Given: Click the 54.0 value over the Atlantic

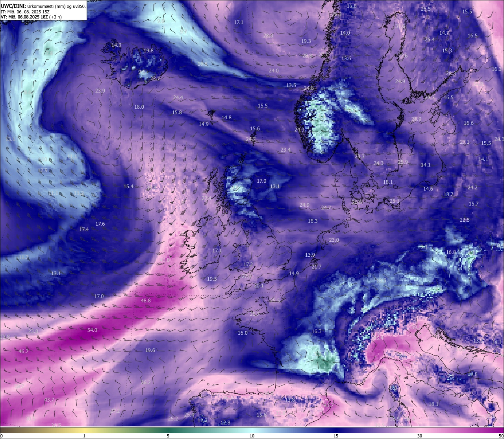Looking at the screenshot, I should 92,330.
